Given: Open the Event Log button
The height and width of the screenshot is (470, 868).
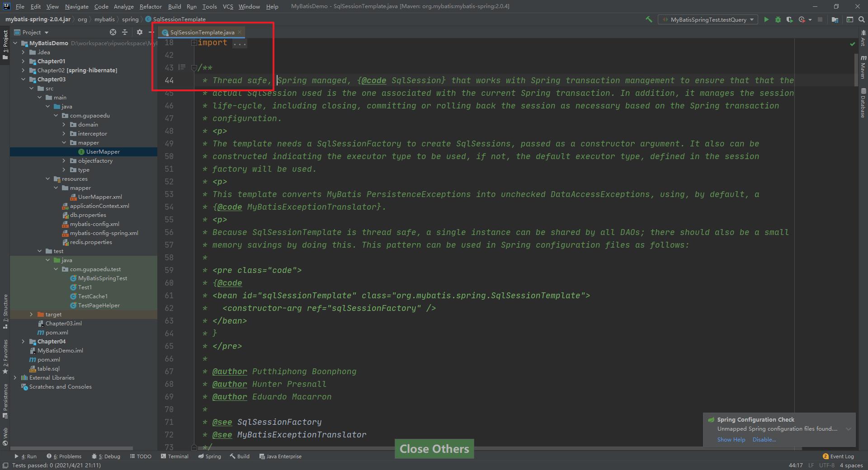Looking at the screenshot, I should [x=838, y=456].
